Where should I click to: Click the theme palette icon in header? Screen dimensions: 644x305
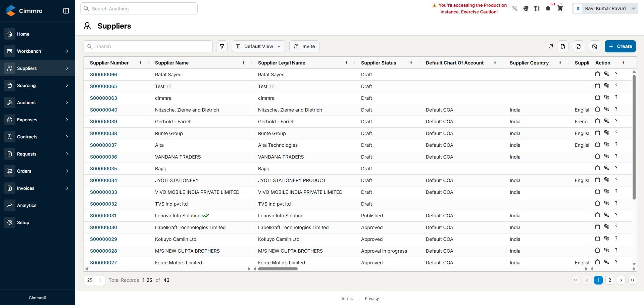tap(526, 8)
